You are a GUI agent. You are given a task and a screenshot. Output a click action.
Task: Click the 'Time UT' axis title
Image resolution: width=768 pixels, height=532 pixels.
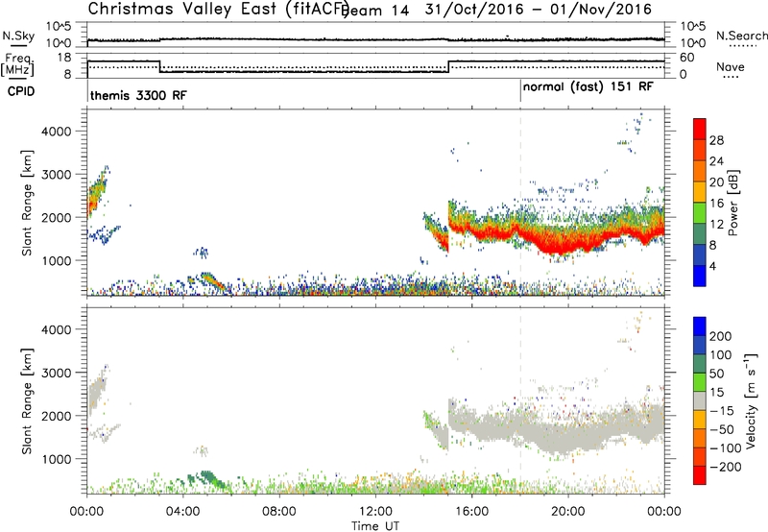(375, 526)
